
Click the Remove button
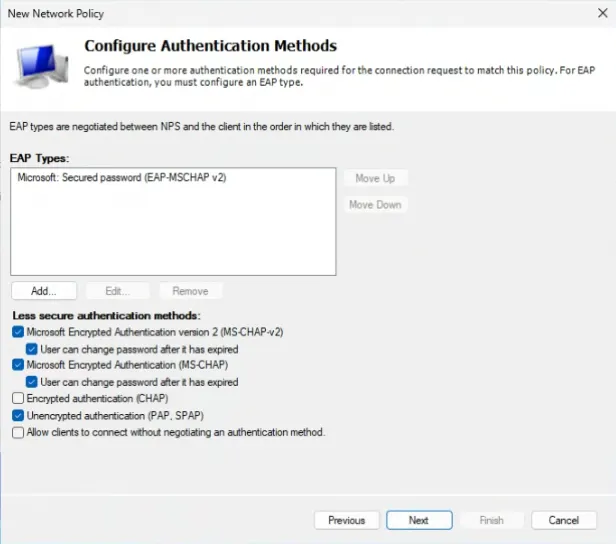pos(191,291)
